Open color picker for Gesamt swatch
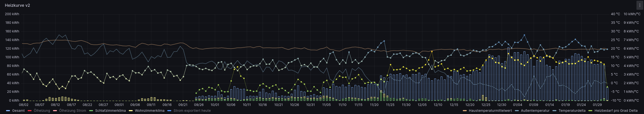The height and width of the screenshot is (114, 644). [8, 110]
